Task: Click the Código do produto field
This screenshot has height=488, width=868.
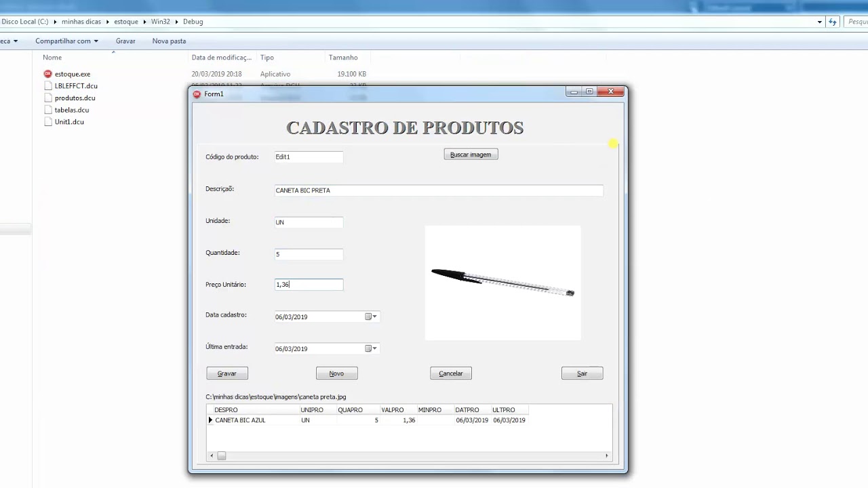Action: [309, 157]
